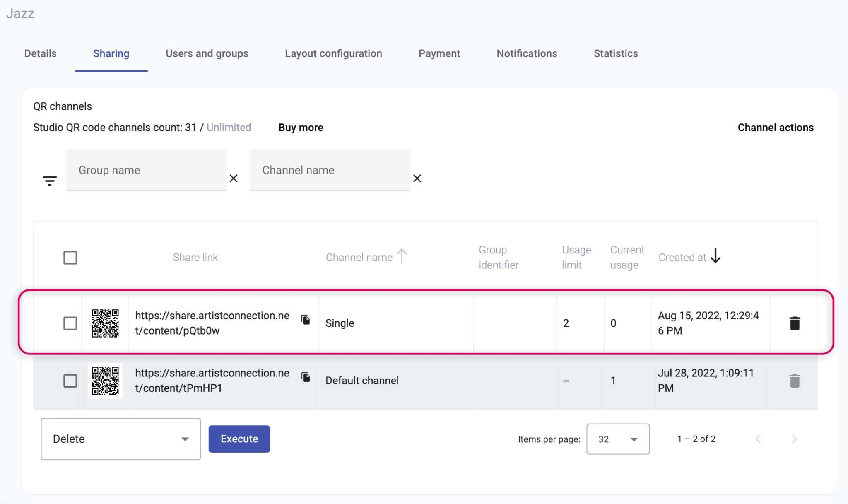The image size is (848, 504).
Task: Click the Buy more link
Action: (301, 128)
